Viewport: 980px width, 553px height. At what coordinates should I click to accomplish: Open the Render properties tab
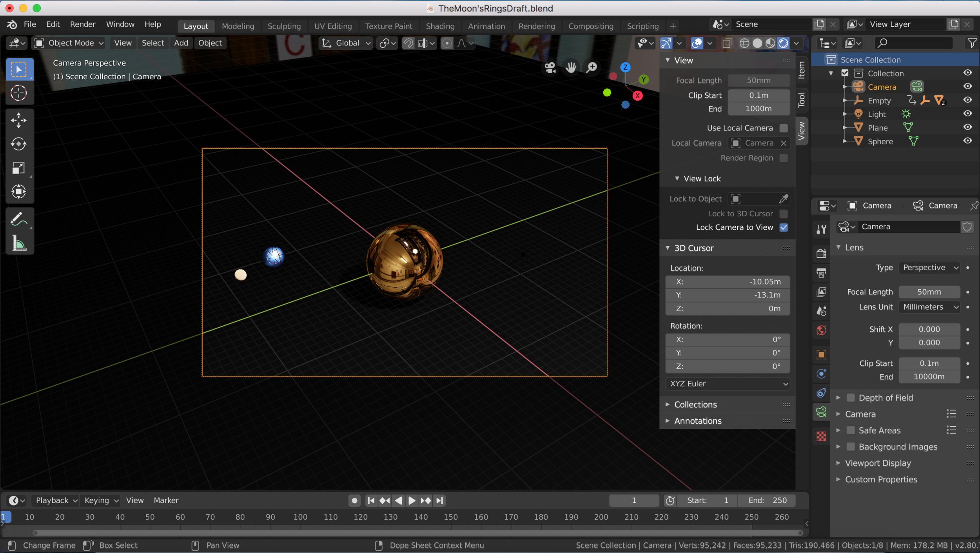coord(821,254)
